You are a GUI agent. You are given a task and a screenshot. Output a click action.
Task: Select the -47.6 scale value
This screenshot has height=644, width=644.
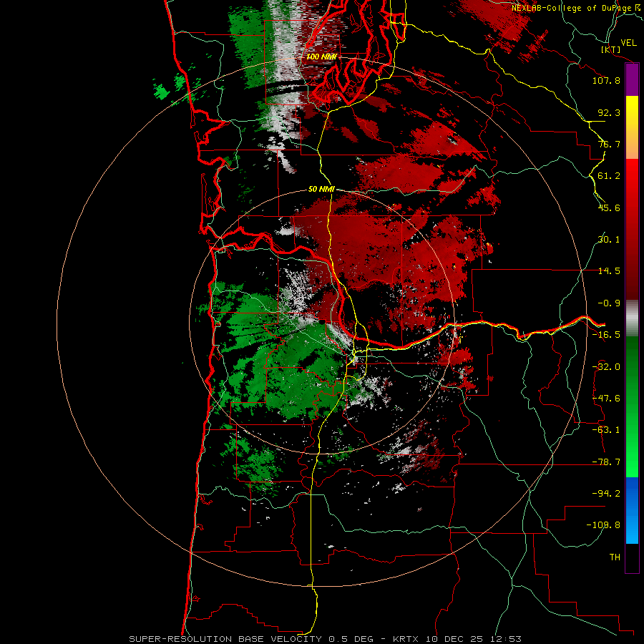606,399
